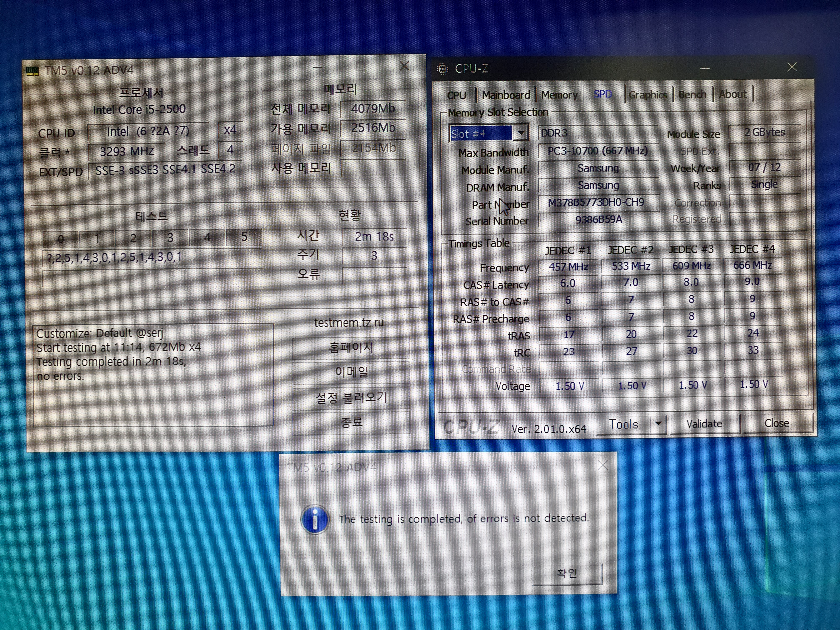Close the TM5 completion dialog
Screen dimensions: 840x630
[603, 465]
